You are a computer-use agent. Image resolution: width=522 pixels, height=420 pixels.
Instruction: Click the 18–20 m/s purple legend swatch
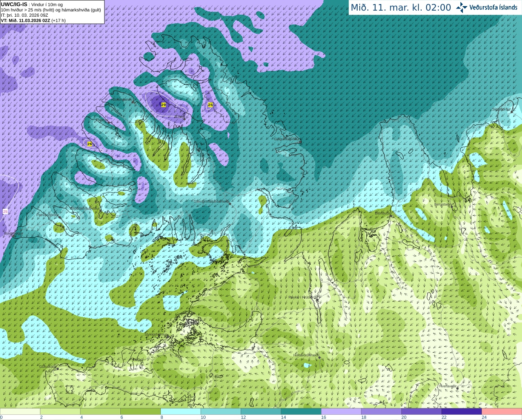[x=381, y=411]
